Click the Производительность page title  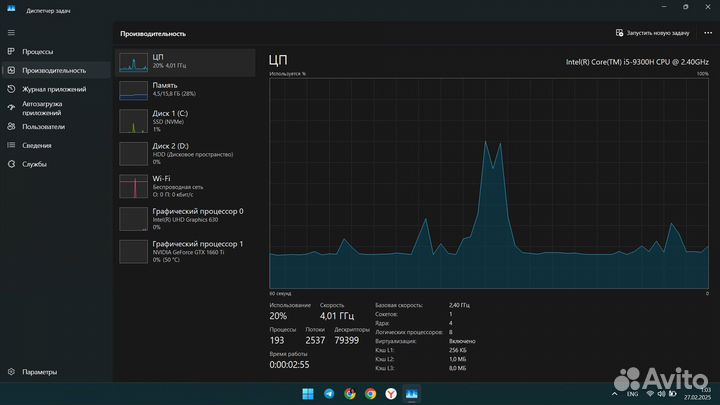point(153,34)
